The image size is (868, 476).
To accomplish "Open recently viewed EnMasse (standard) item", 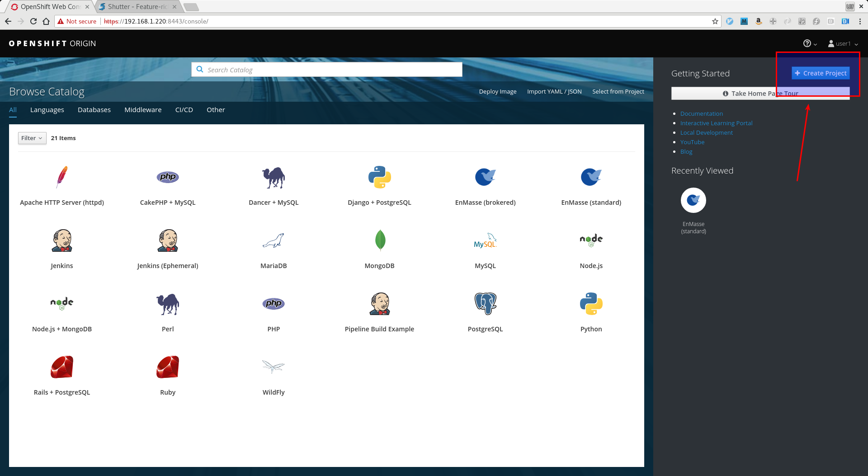I will point(693,211).
